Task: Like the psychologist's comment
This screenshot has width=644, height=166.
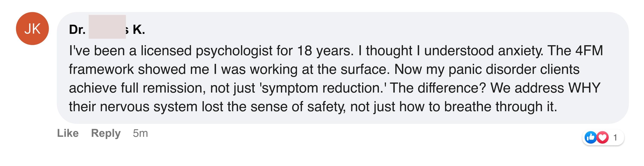Action: (x=68, y=133)
